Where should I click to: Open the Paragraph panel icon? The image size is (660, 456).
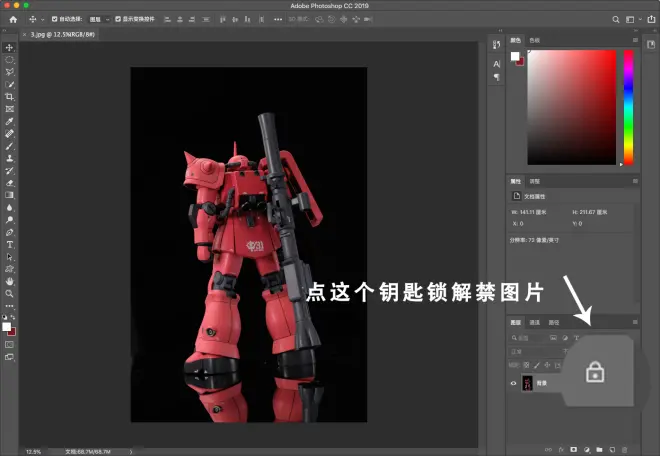click(x=497, y=77)
